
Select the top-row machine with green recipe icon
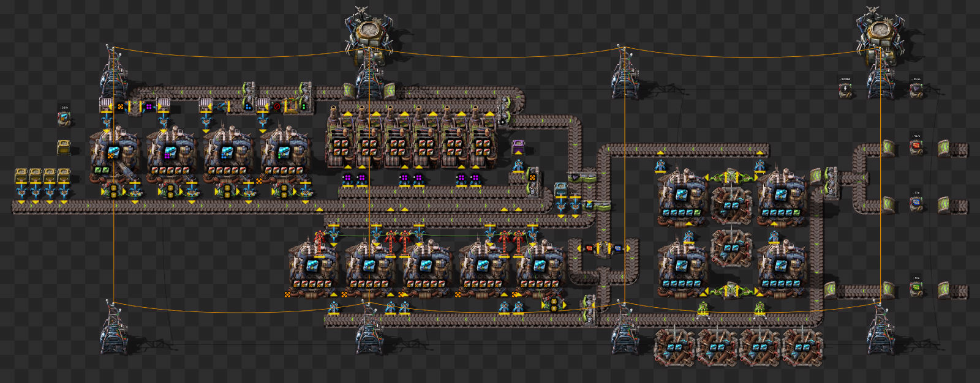pyautogui.click(x=284, y=154)
